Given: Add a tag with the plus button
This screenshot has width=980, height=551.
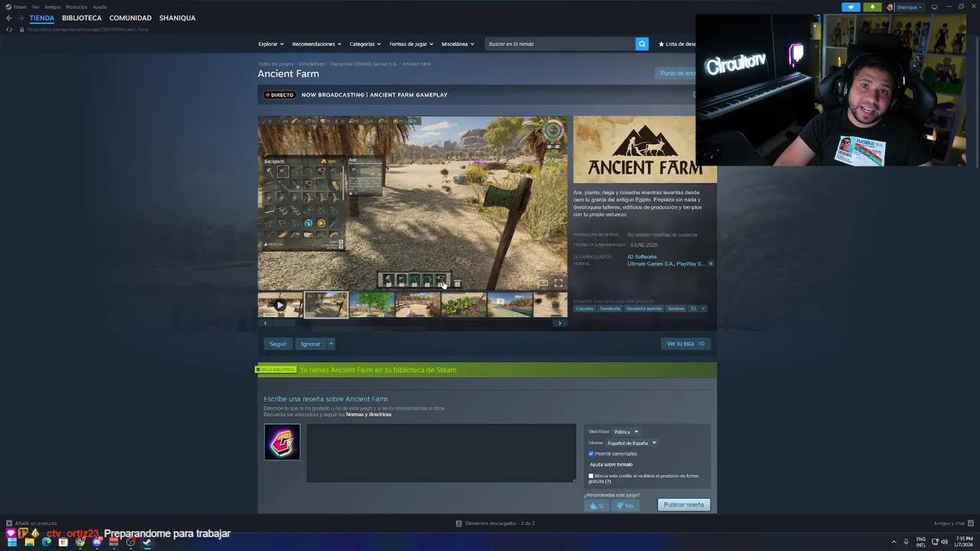Looking at the screenshot, I should (x=703, y=308).
